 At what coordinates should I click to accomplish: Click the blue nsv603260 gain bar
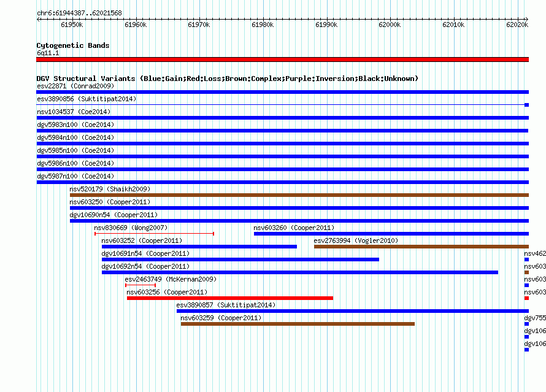tap(391, 234)
